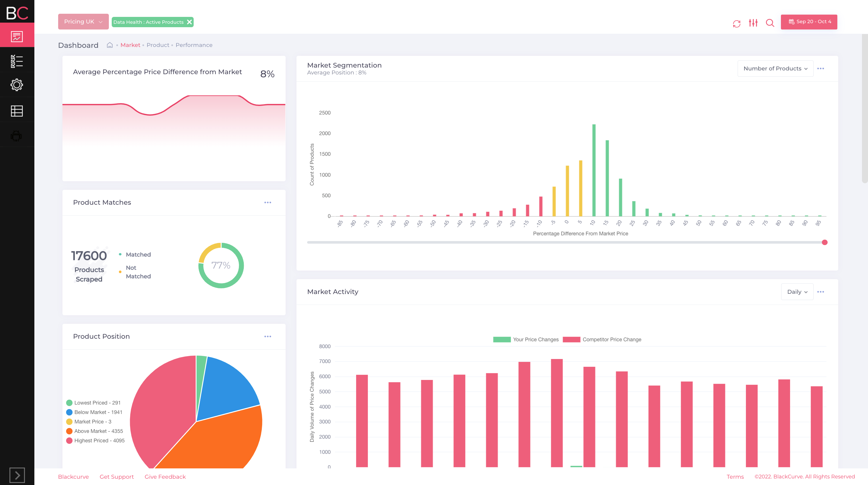Remove the Data Health Active Products filter

pos(189,22)
